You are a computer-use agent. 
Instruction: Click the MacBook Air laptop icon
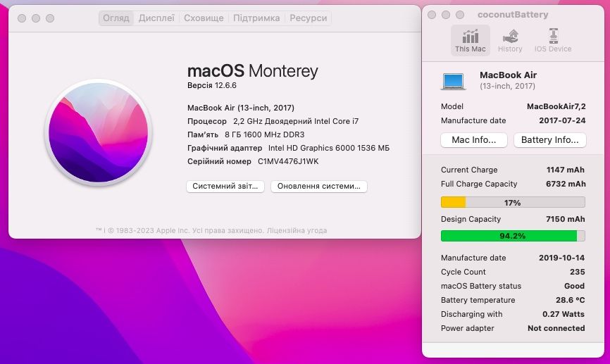coord(453,81)
